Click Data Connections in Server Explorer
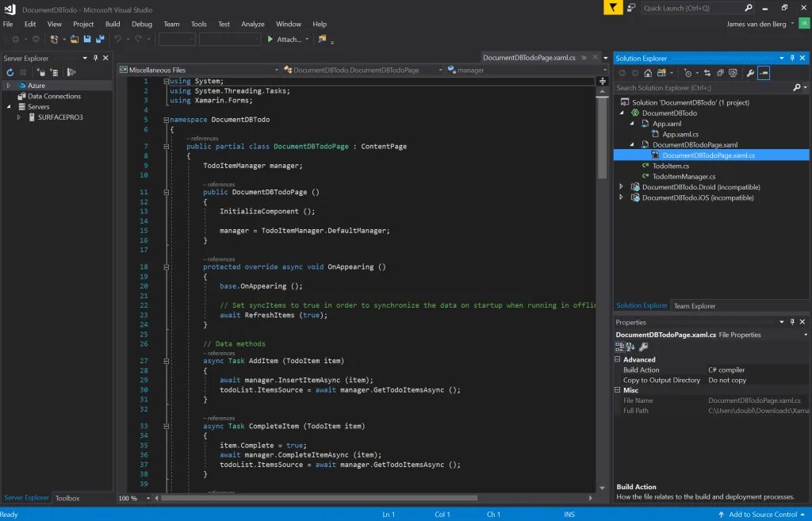Screen dimensions: 812x521 pyautogui.click(x=55, y=96)
